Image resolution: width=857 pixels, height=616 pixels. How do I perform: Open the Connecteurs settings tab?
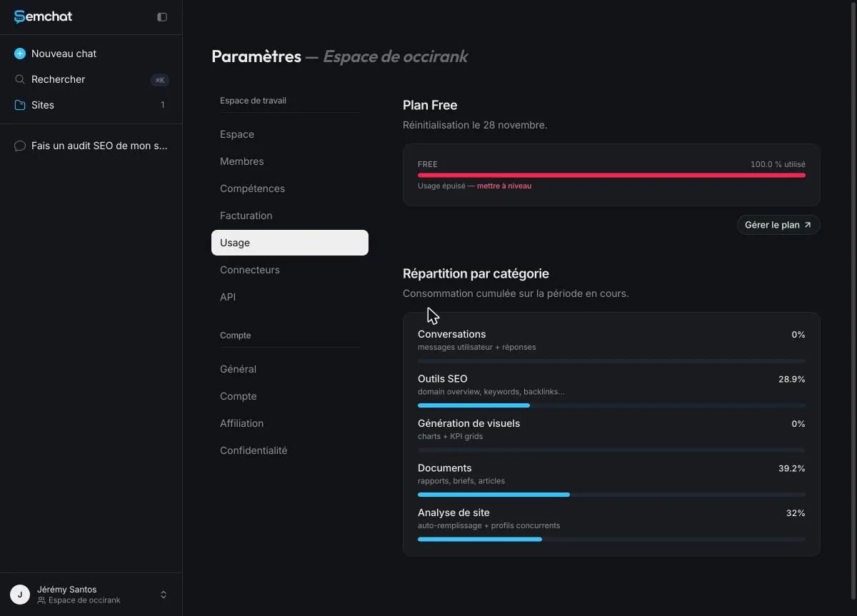pyautogui.click(x=290, y=270)
